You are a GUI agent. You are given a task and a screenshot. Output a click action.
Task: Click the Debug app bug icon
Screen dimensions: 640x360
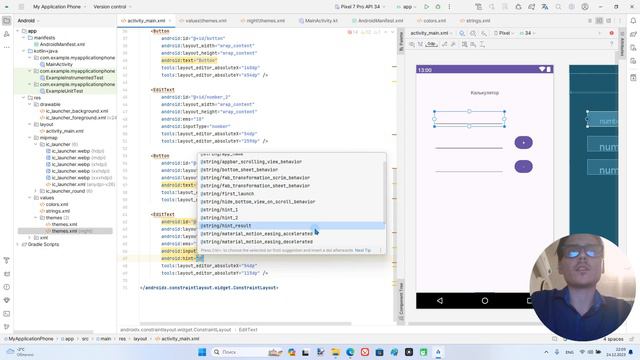[438, 7]
